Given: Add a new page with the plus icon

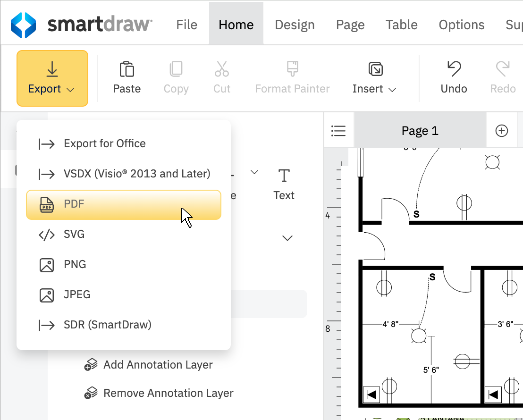Looking at the screenshot, I should click(502, 131).
